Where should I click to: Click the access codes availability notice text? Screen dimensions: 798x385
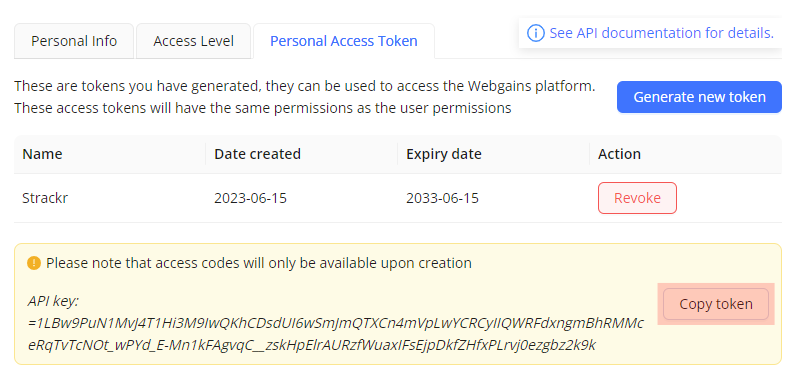tap(259, 263)
